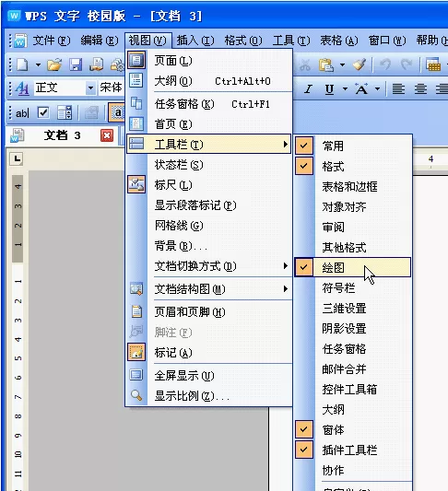The height and width of the screenshot is (491, 448).
Task: Select Header and Footer (页眉和页脚)
Action: click(209, 312)
